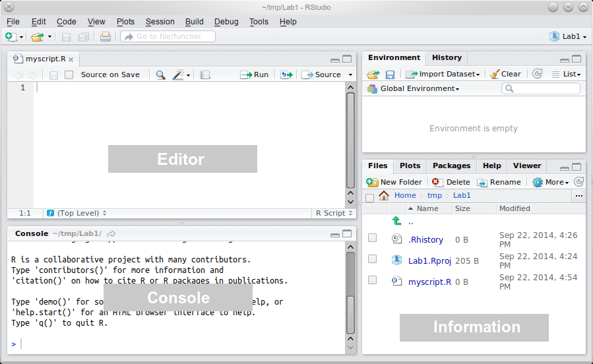Switch to the Viewer tab
This screenshot has width=593, height=364.
click(x=527, y=166)
